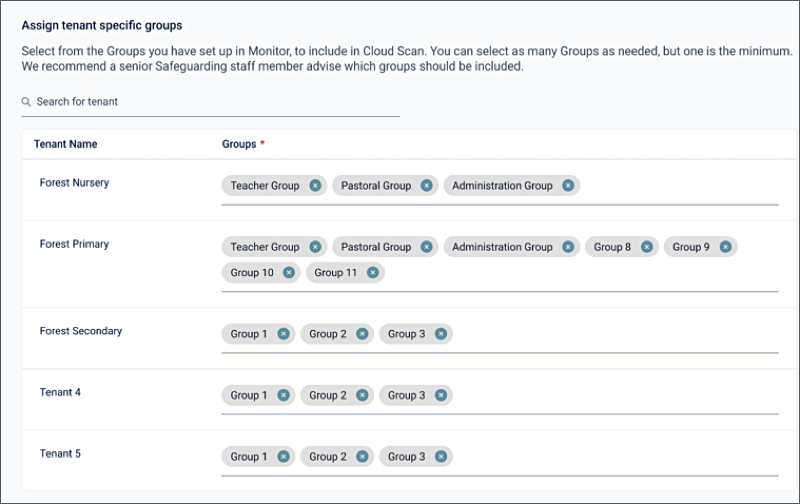Select the Forest Primary tenant name
The image size is (800, 504).
coord(74,244)
